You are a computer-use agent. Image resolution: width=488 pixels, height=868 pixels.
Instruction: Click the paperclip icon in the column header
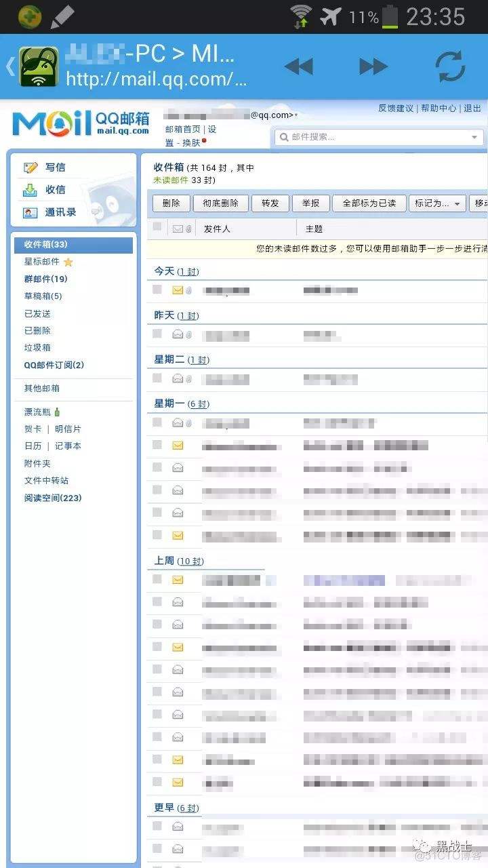point(188,229)
